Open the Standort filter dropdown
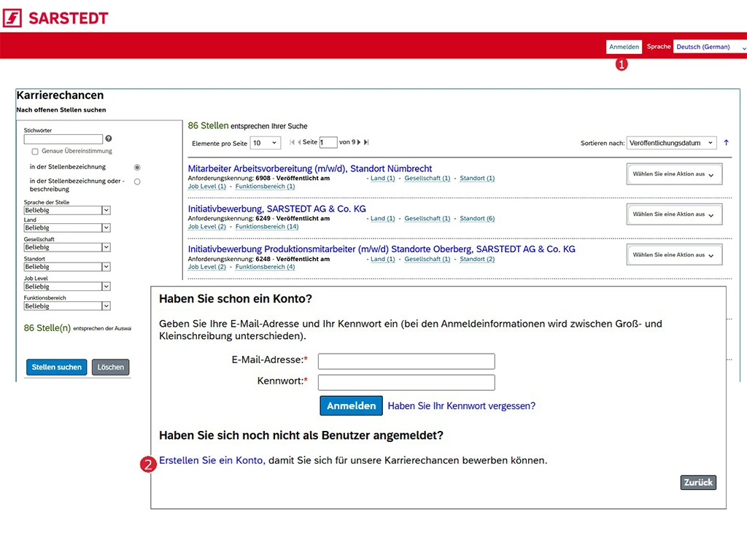The height and width of the screenshot is (560, 747). pos(67,267)
